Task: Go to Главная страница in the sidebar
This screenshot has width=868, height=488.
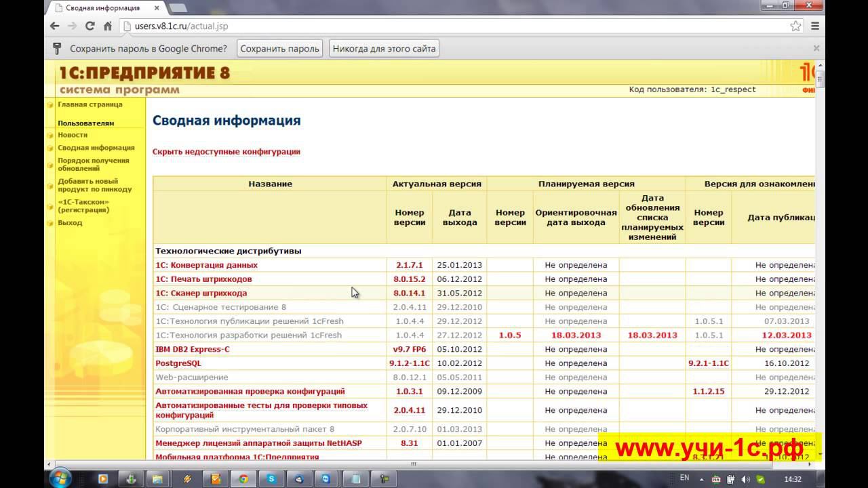Action: tap(90, 104)
